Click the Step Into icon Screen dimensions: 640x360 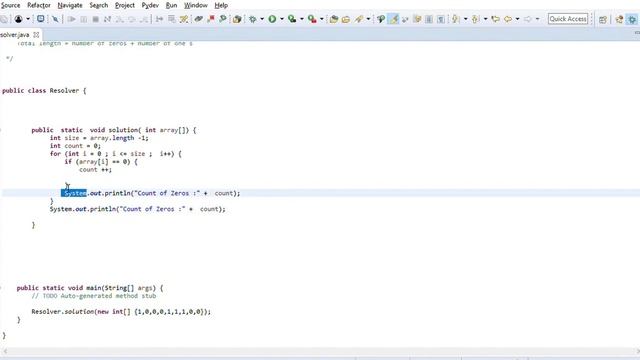pos(120,19)
